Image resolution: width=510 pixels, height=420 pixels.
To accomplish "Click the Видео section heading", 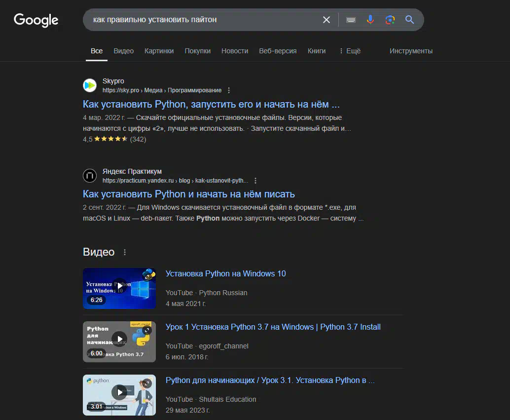I will click(x=99, y=252).
